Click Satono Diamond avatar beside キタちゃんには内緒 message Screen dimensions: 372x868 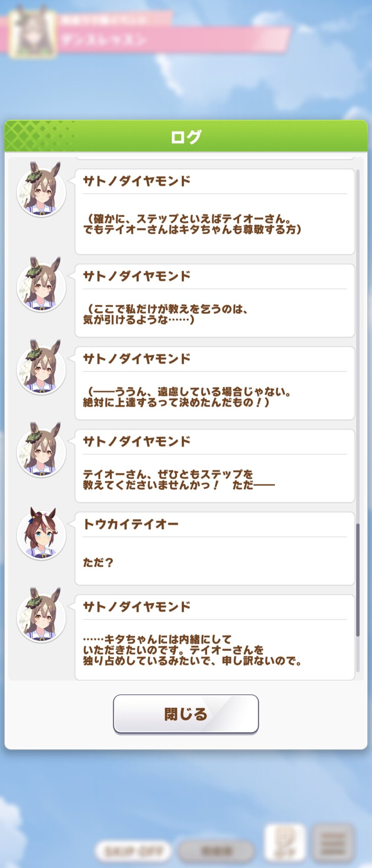coord(41,615)
